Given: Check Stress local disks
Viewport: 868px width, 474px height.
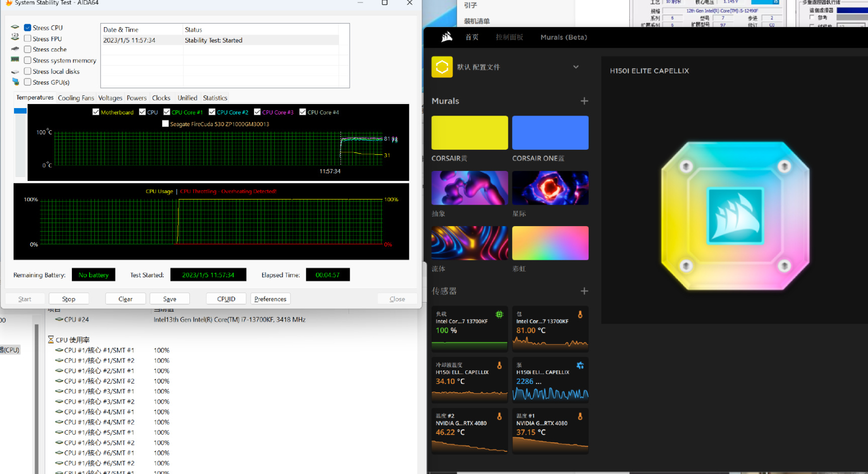Looking at the screenshot, I should 28,71.
